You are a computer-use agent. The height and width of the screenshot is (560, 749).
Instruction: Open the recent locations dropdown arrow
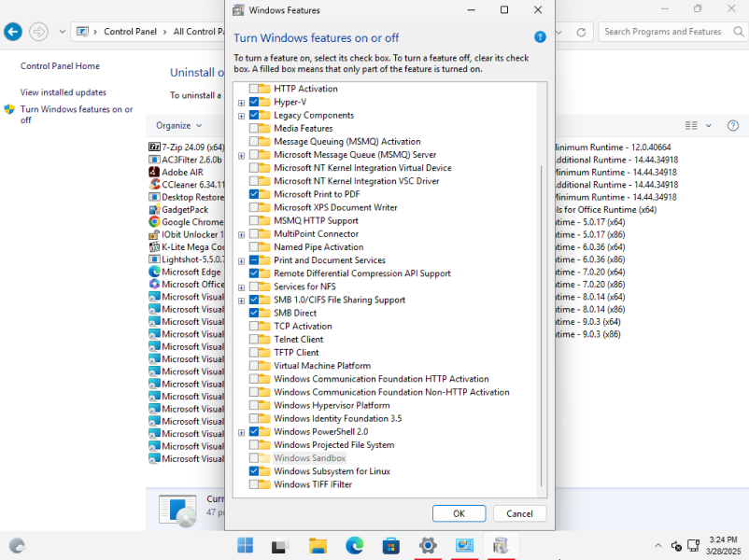[62, 32]
